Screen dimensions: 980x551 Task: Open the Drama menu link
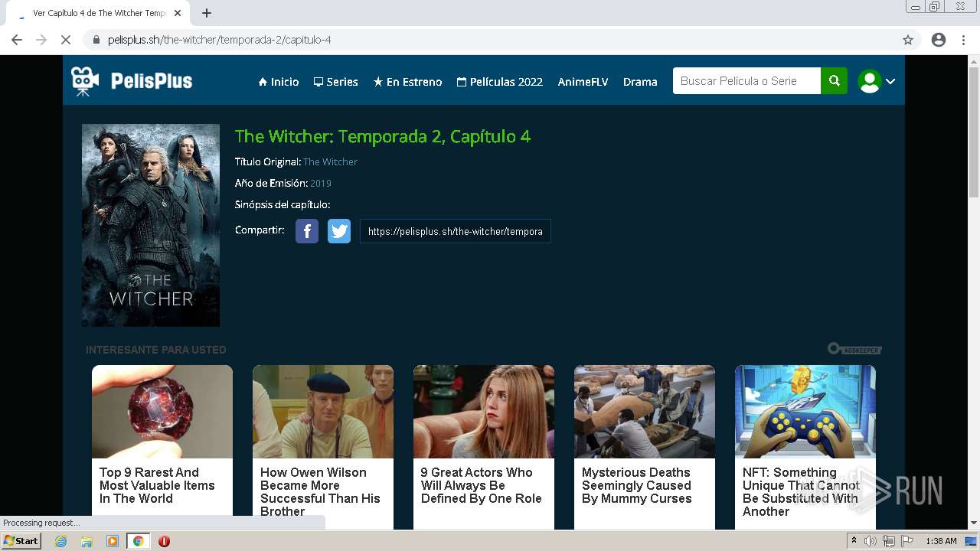coord(640,82)
